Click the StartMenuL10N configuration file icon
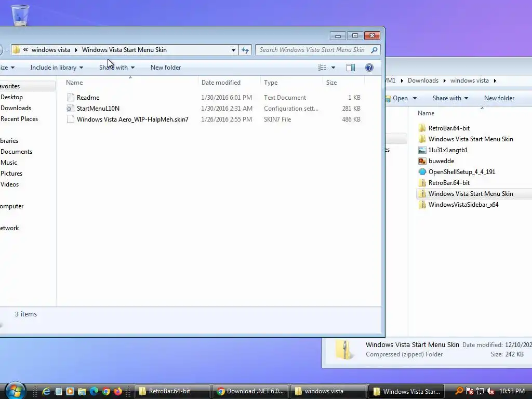 pos(71,108)
